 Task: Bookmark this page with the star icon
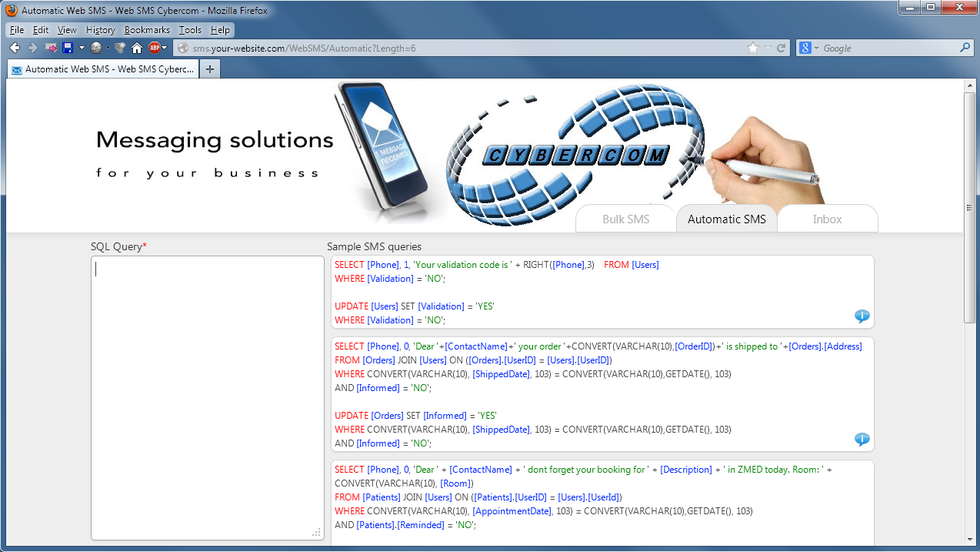(753, 48)
